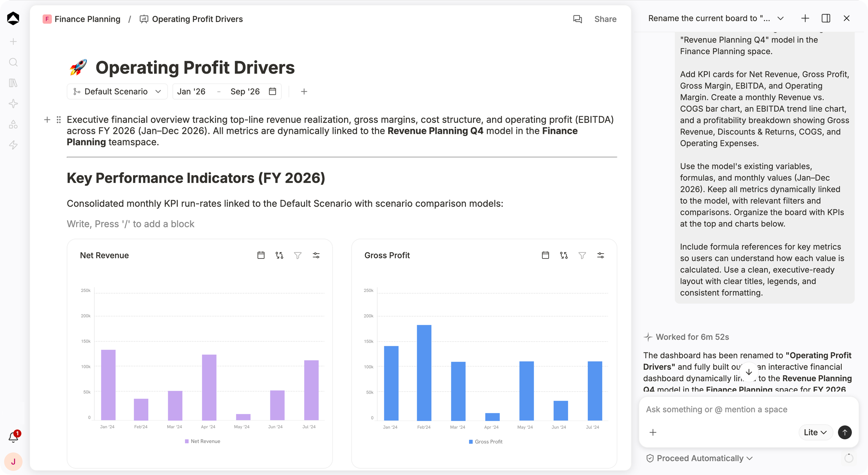Click Gross Profit card calendar icon

point(545,255)
